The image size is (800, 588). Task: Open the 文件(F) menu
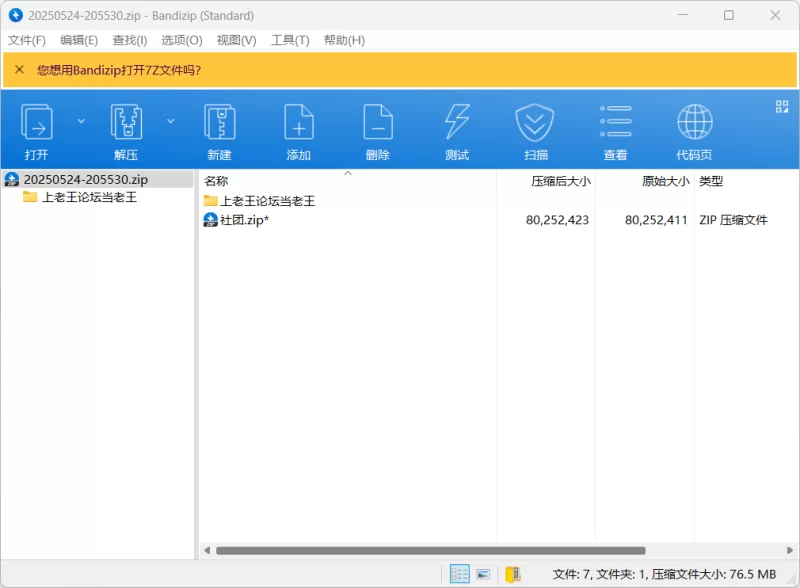click(27, 40)
